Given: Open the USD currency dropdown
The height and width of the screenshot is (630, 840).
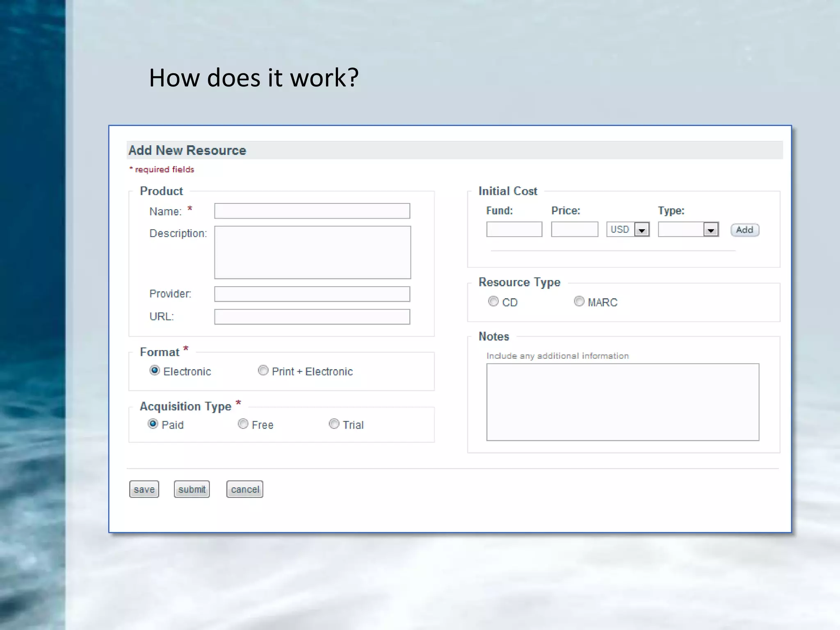Looking at the screenshot, I should point(641,230).
